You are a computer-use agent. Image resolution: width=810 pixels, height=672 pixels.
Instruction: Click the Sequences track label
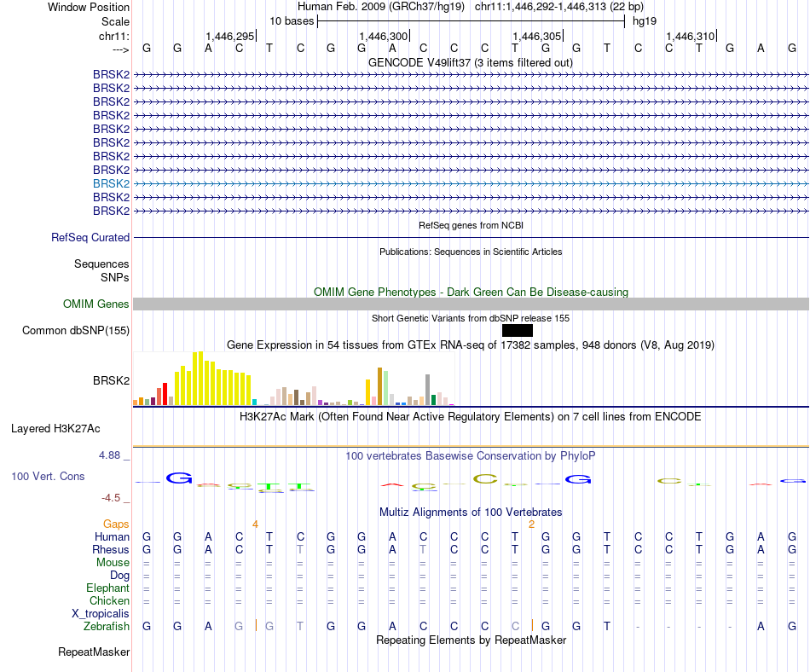tap(101, 264)
